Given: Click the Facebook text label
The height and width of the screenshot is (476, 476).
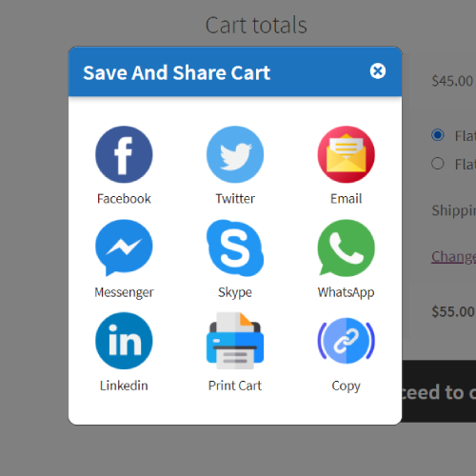Looking at the screenshot, I should (124, 199).
